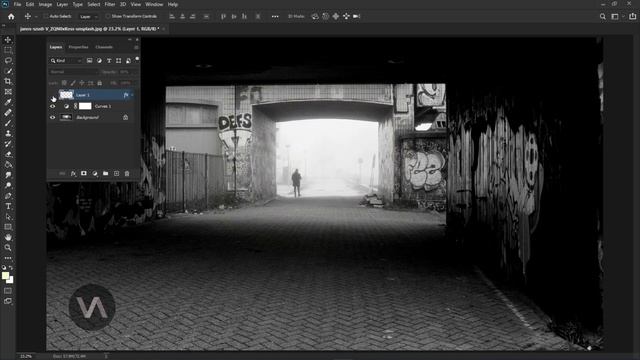Screen dimensions: 640x360
Task: Switch to the Properties tab
Action: tap(78, 47)
